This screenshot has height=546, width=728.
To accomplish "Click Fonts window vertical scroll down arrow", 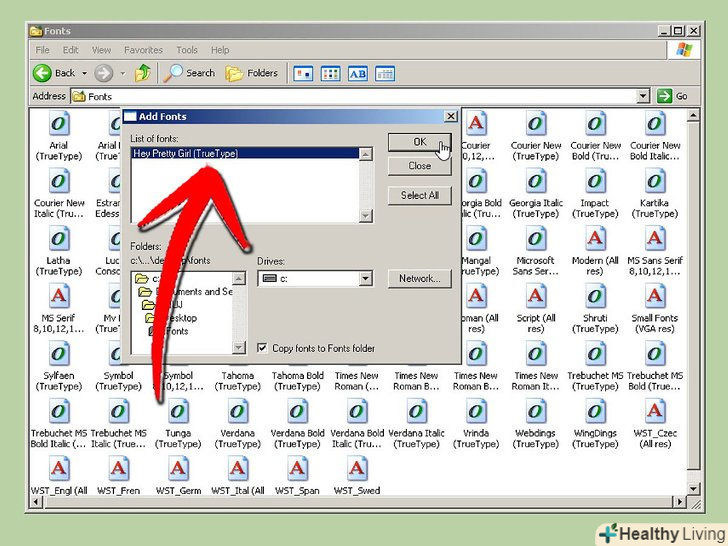I will [x=693, y=488].
